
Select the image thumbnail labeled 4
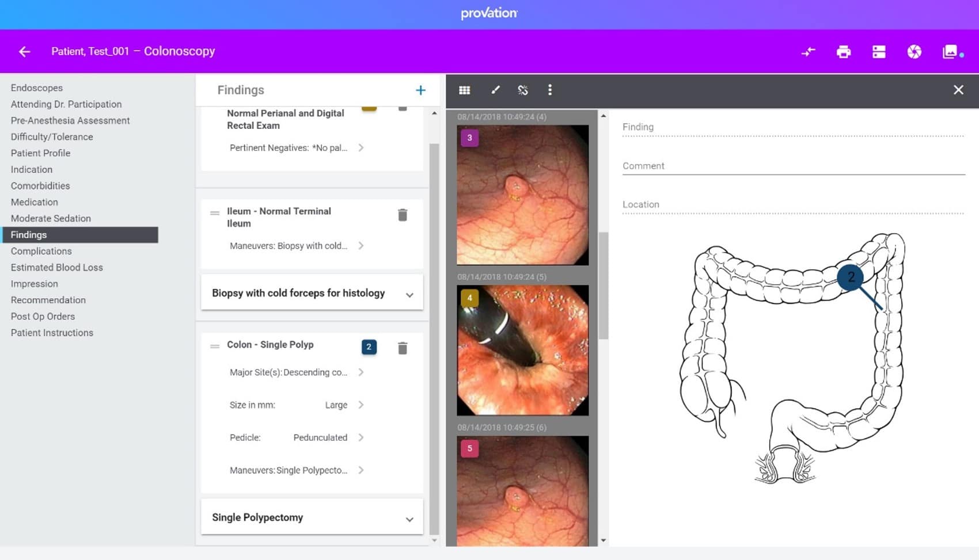522,350
